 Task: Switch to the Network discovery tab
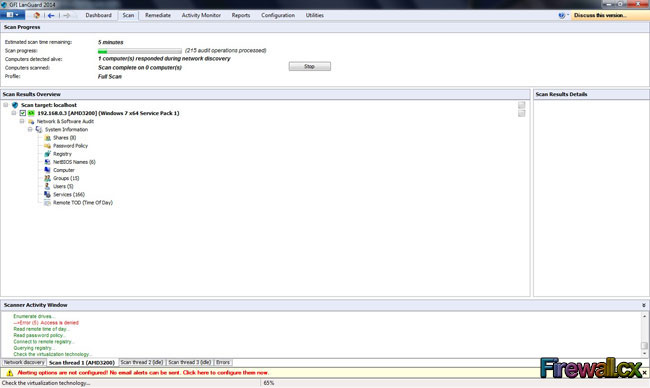click(x=24, y=362)
